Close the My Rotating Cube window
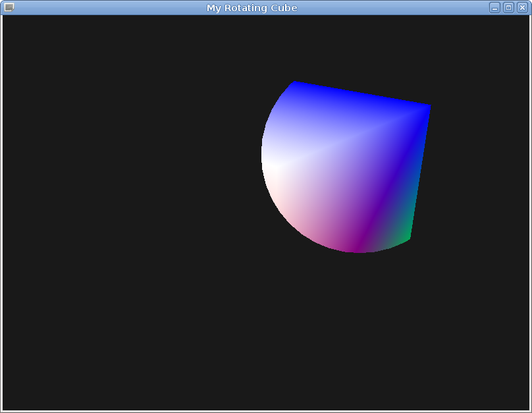This screenshot has height=413, width=532. (x=523, y=8)
